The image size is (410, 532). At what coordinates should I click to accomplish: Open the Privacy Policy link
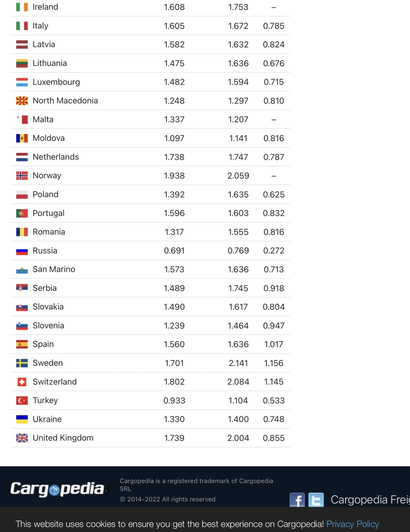point(352,524)
